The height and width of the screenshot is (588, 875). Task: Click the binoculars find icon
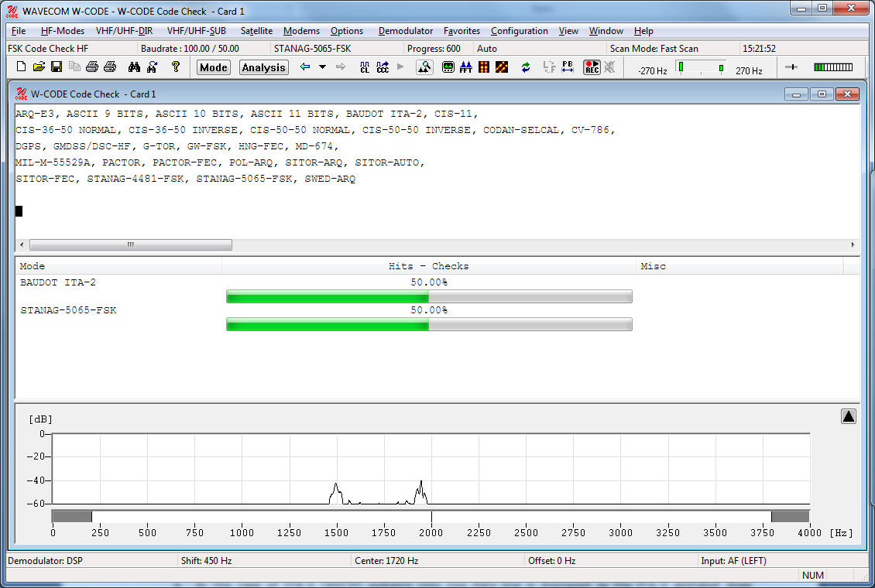coord(134,67)
